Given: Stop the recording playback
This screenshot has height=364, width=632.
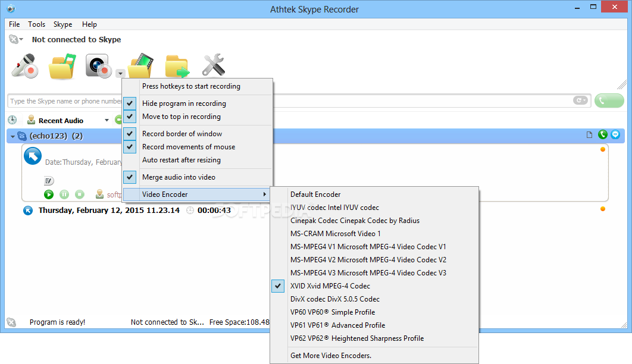Looking at the screenshot, I should pos(80,194).
